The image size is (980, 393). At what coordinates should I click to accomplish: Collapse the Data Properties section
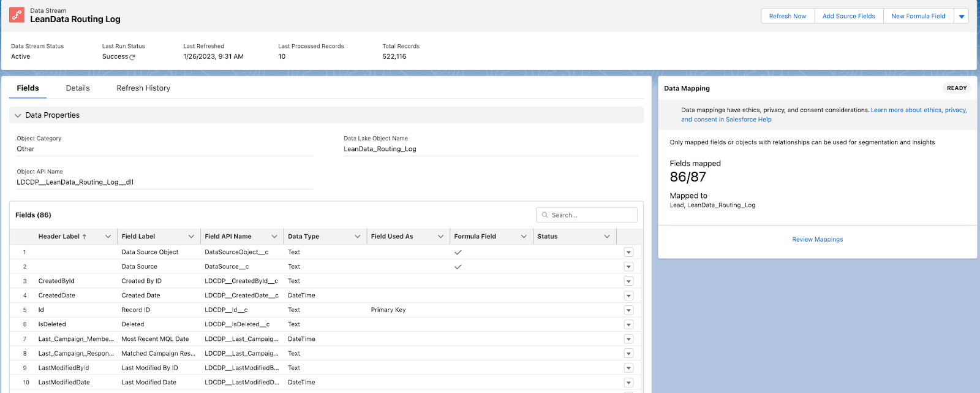(x=18, y=115)
